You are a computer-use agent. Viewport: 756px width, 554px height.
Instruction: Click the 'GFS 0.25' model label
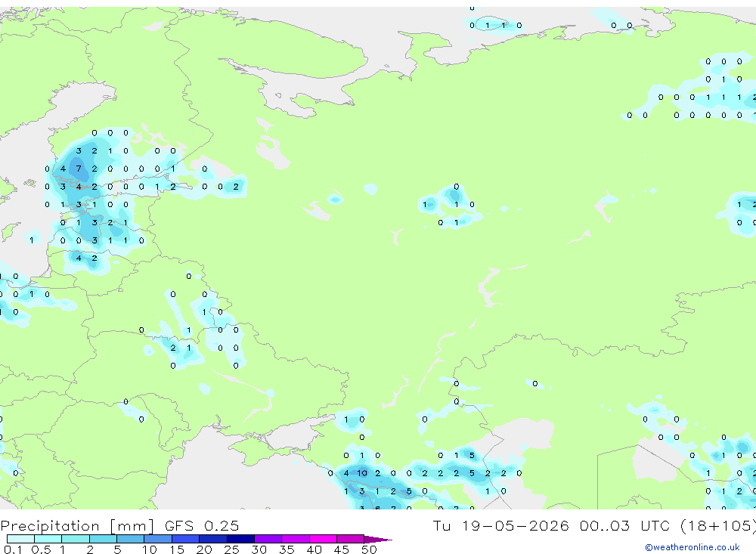(x=202, y=525)
